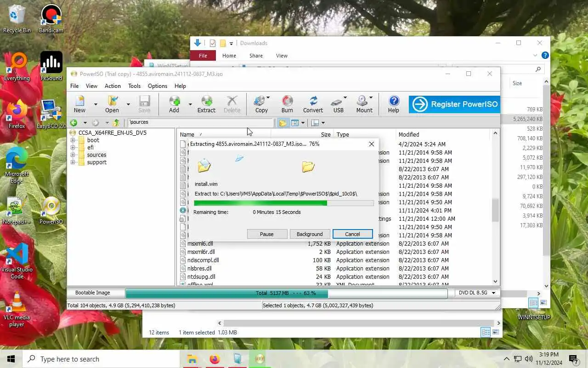Viewport: 588px width, 368px height.
Task: Open the dropdown arrow next to New
Action: 96,104
